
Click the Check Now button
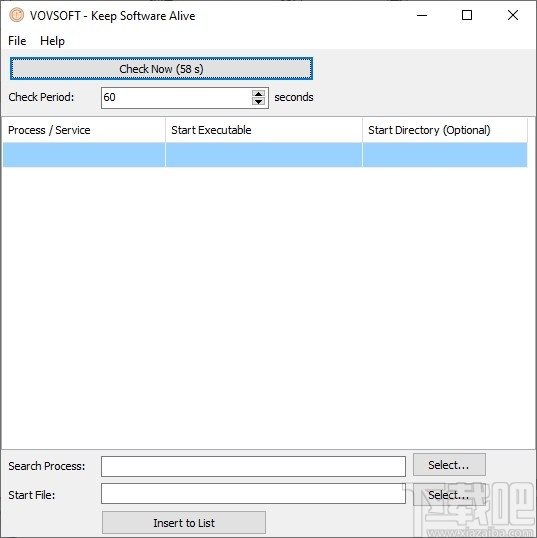[x=161, y=69]
